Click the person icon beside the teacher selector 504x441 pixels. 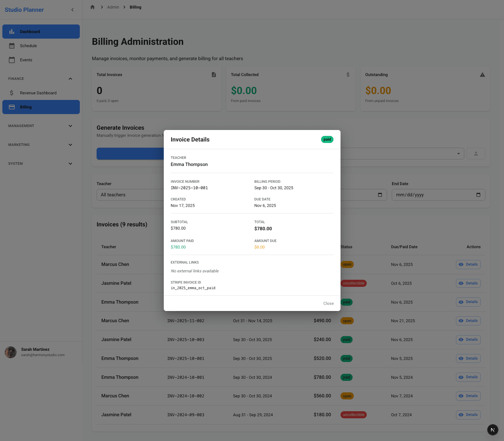[476, 154]
